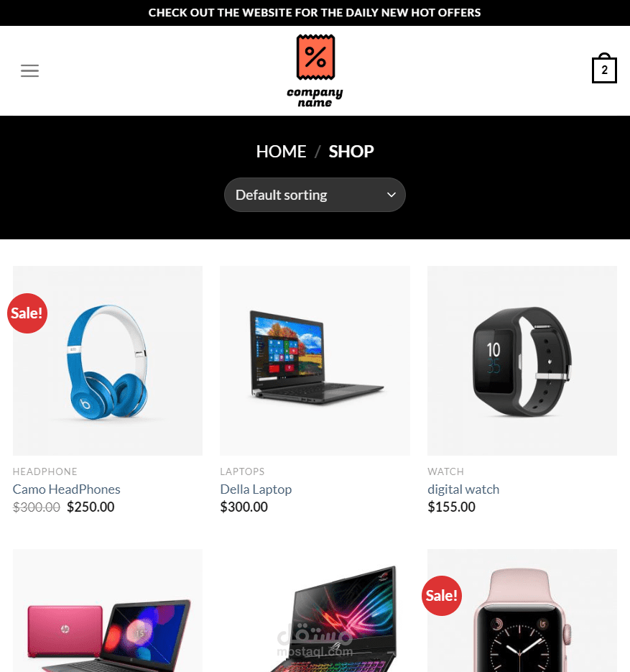The height and width of the screenshot is (672, 630).
Task: Click the dropdown chevron arrow in sorting box
Action: 391,195
